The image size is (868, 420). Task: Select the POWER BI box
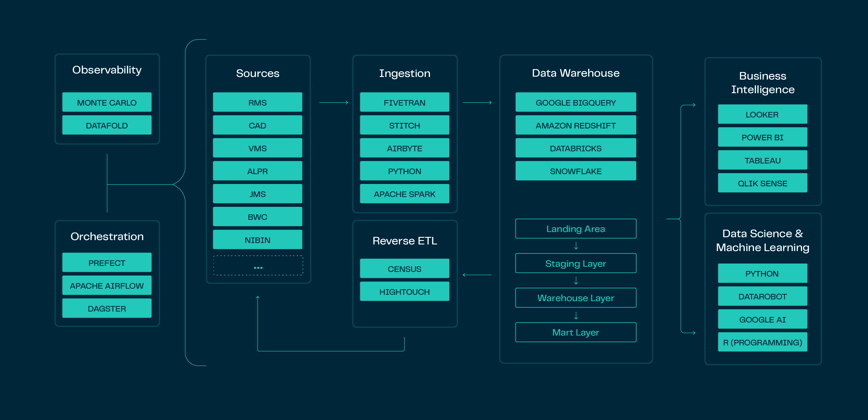click(762, 137)
